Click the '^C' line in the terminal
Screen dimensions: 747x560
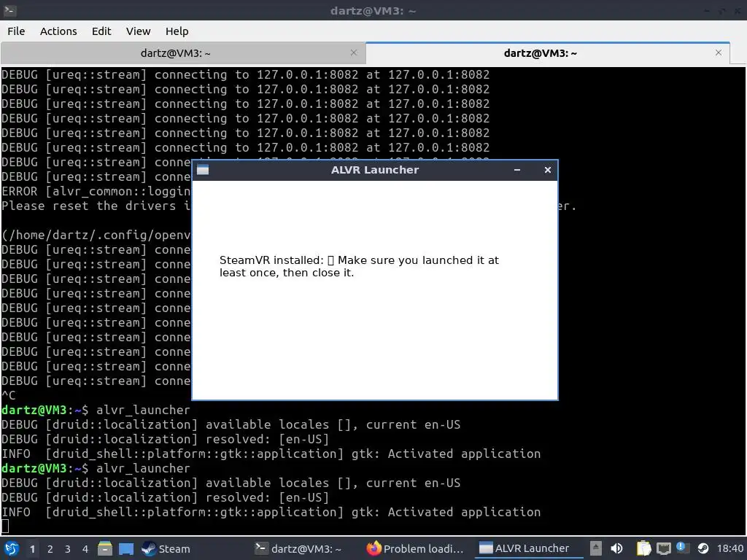pyautogui.click(x=9, y=396)
